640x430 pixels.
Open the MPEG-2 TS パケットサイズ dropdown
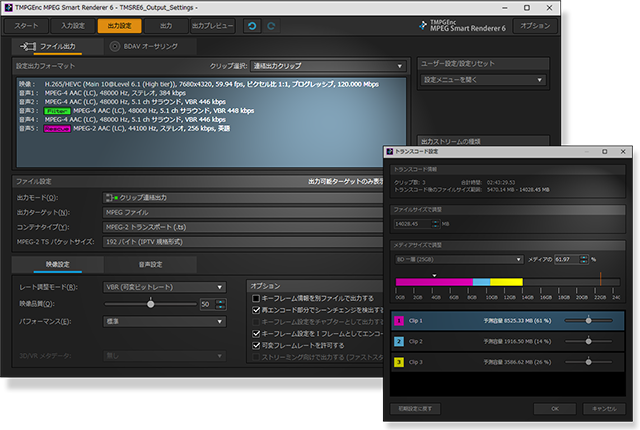tap(243, 242)
